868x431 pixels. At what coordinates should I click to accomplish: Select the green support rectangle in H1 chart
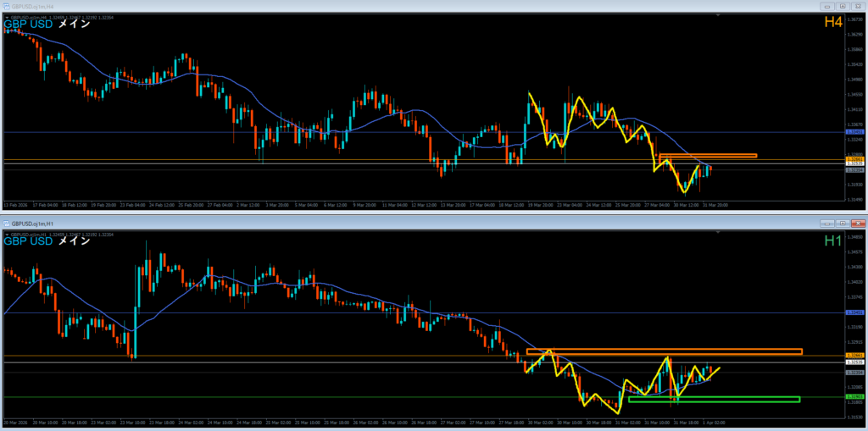(x=714, y=400)
